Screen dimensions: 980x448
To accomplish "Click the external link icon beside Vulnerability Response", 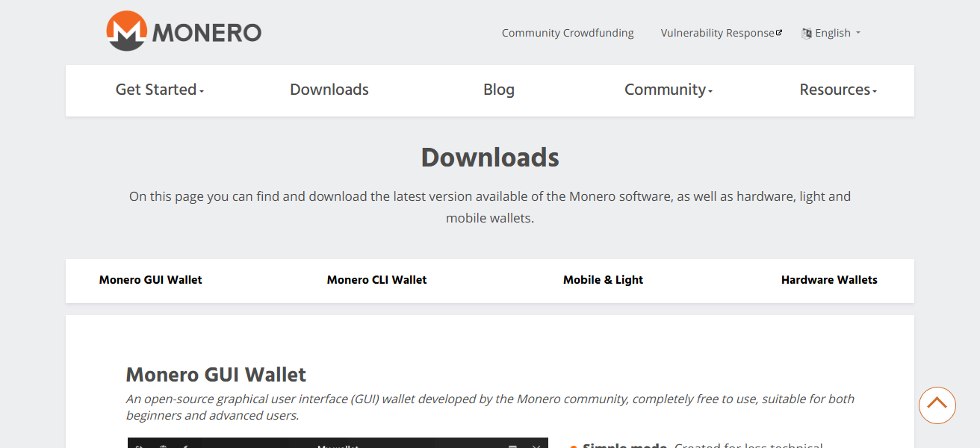I will (x=779, y=32).
